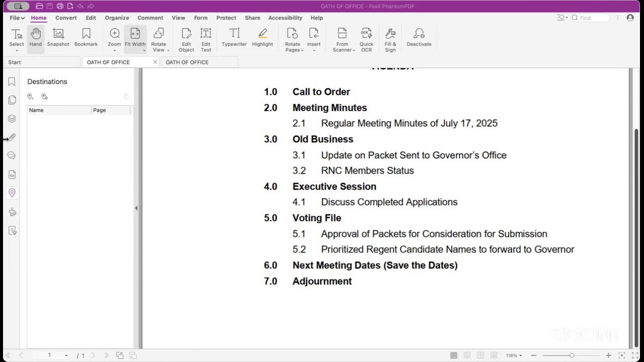Apply Fit Width view

coord(135,38)
